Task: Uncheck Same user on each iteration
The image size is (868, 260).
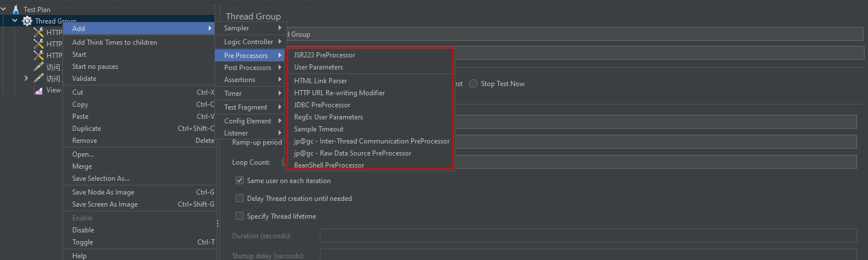Action: tap(240, 181)
